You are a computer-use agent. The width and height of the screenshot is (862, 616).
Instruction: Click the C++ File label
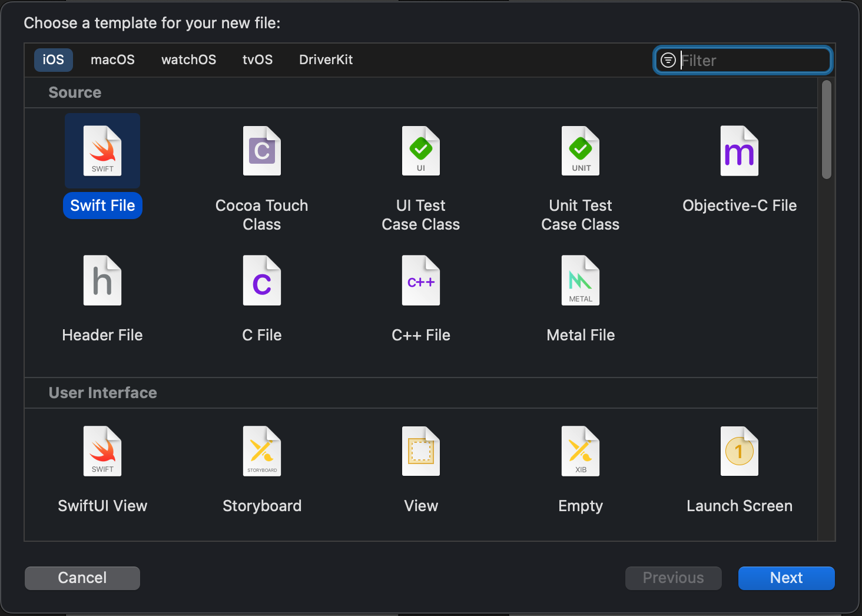click(x=421, y=335)
